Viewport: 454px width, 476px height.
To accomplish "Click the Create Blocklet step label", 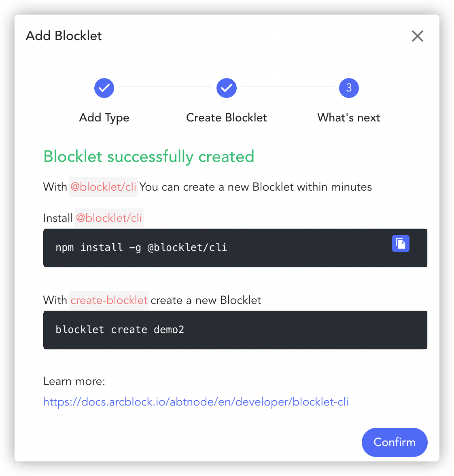I will 227,118.
